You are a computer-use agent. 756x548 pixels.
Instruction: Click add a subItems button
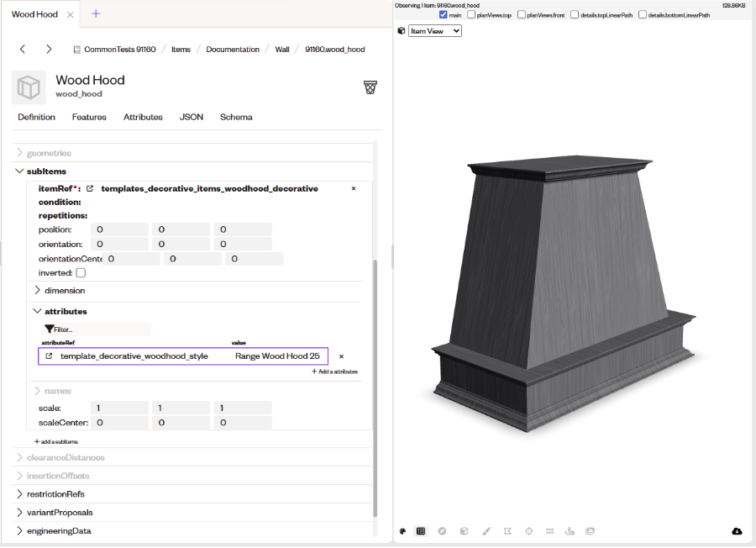(56, 441)
